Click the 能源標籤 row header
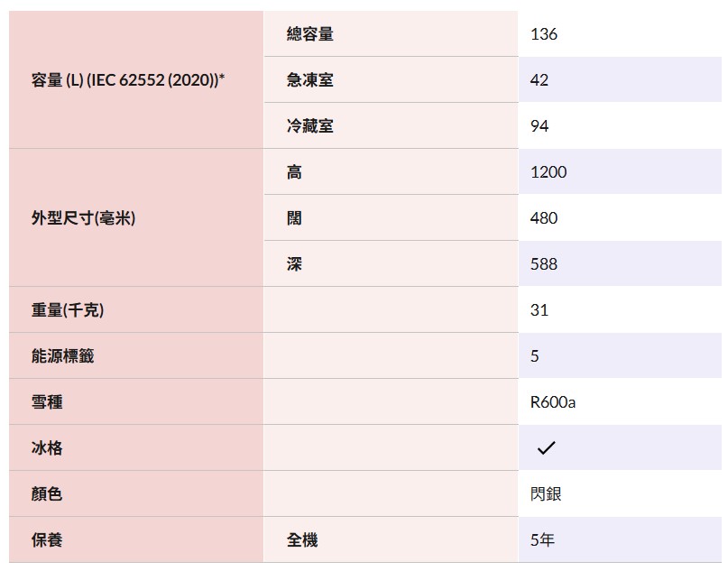 (136, 355)
